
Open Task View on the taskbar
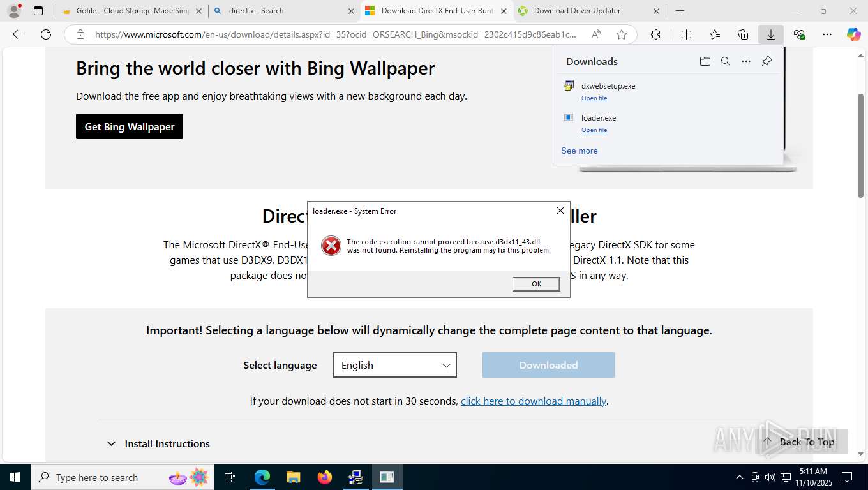point(230,477)
